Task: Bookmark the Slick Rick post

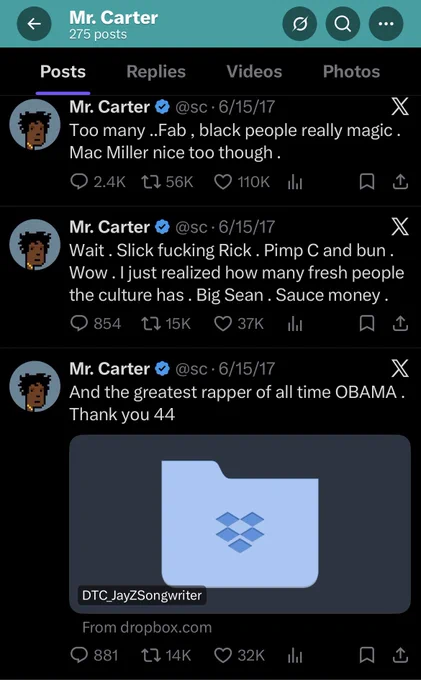Action: [367, 324]
